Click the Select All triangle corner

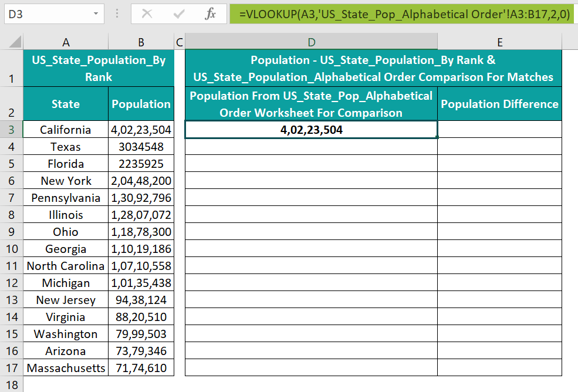click(x=14, y=42)
